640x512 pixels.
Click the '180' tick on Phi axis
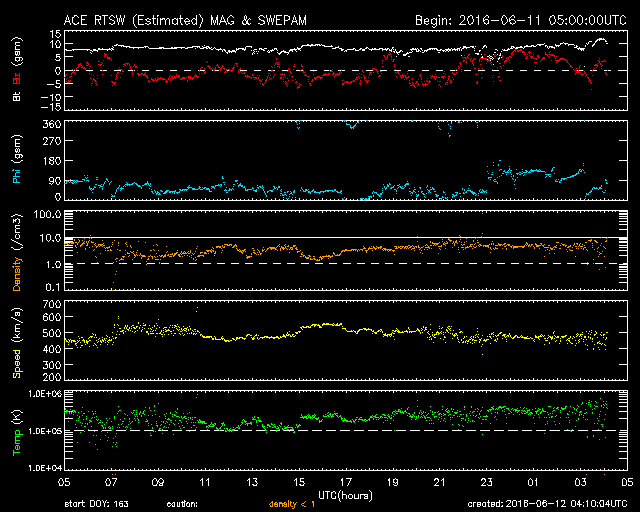pos(52,161)
